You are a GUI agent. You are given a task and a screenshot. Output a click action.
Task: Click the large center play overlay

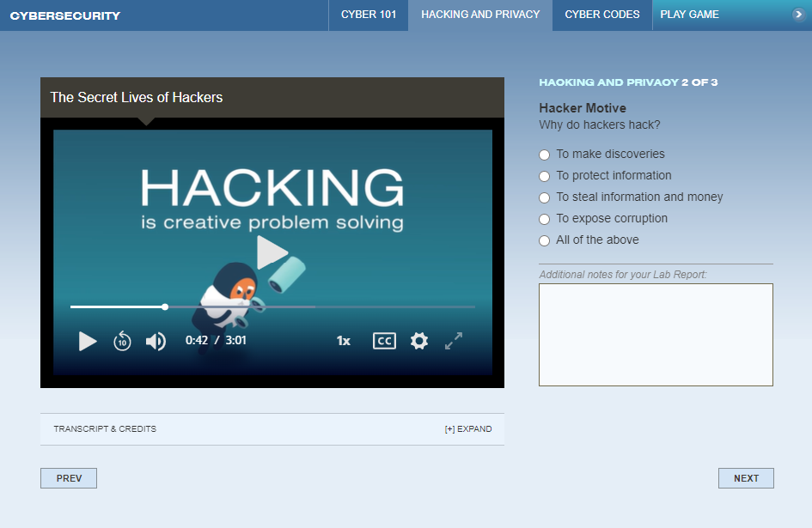pyautogui.click(x=272, y=252)
